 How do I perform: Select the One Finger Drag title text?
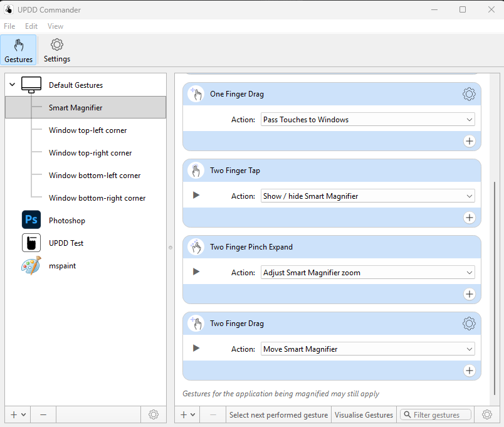[x=237, y=94]
